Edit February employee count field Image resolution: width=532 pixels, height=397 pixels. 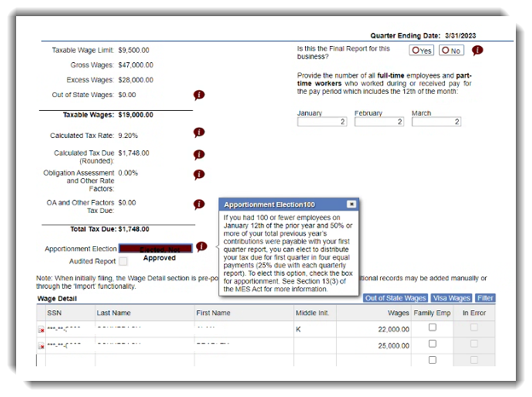(x=379, y=122)
